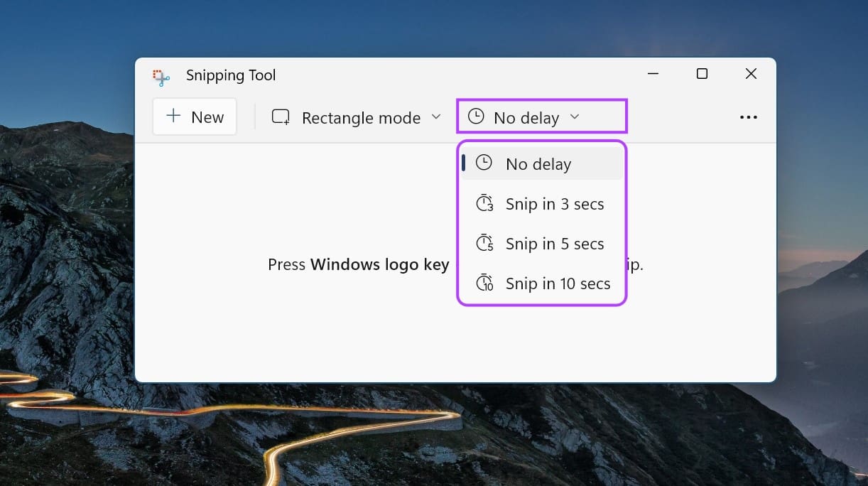
Task: Enable the Snip in 10 secs delay
Action: (x=558, y=283)
